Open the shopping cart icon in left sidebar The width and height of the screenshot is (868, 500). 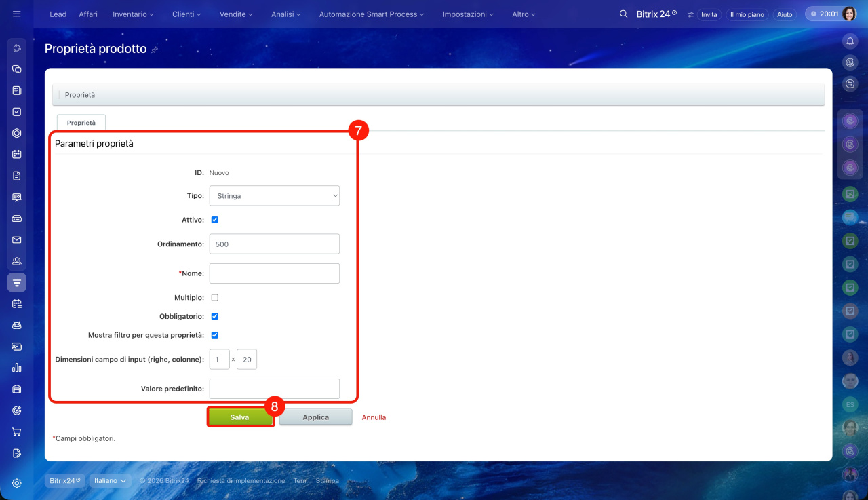click(x=17, y=431)
